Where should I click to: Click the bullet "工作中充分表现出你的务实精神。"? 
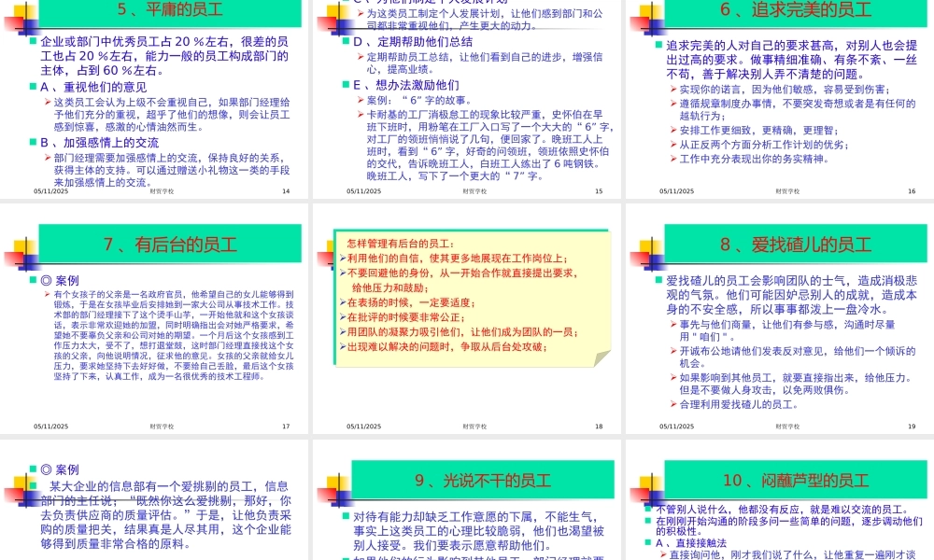point(754,159)
